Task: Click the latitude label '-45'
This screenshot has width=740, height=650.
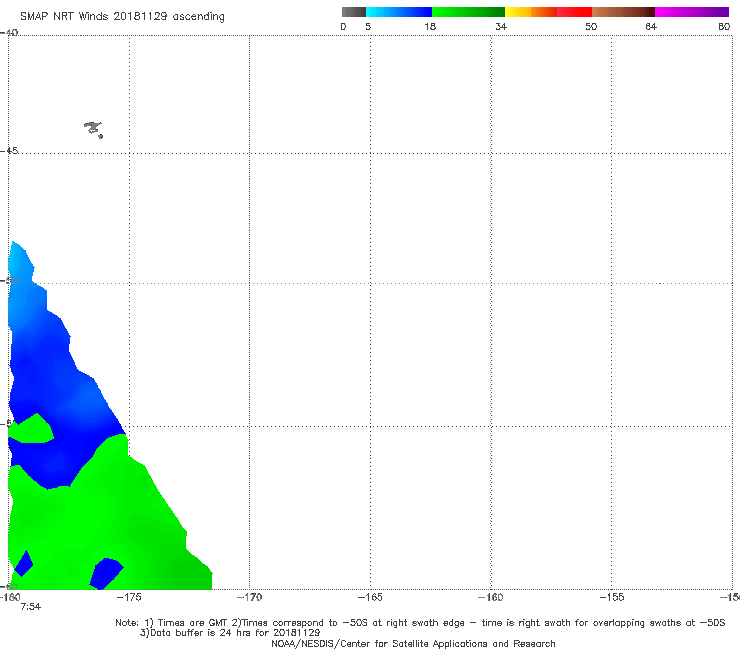Action: click(x=9, y=151)
